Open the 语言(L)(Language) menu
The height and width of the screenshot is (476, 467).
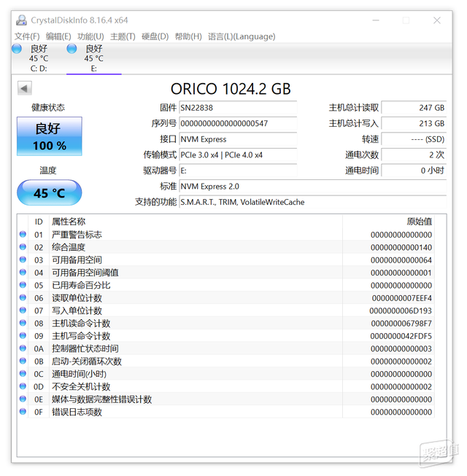click(x=242, y=36)
